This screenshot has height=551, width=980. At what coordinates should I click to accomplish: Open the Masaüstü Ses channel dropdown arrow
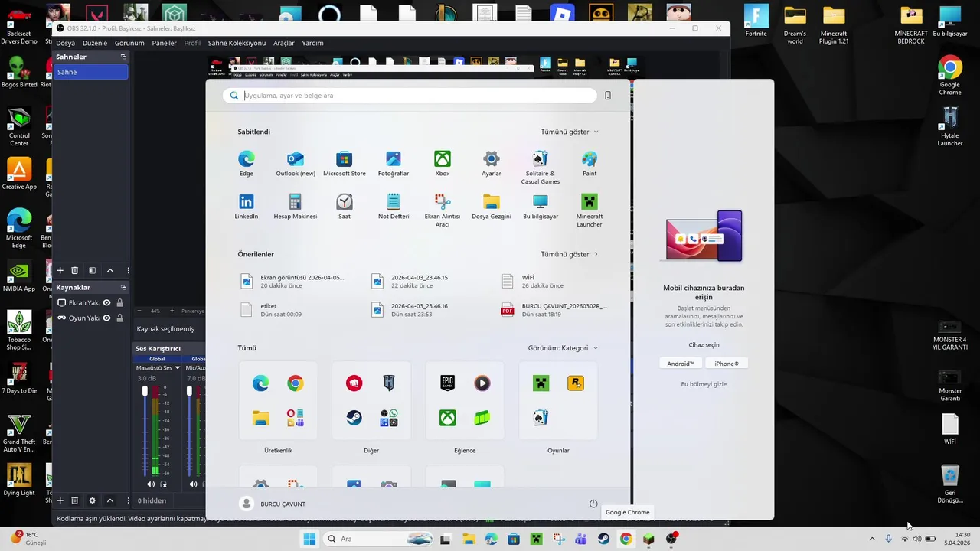point(178,368)
